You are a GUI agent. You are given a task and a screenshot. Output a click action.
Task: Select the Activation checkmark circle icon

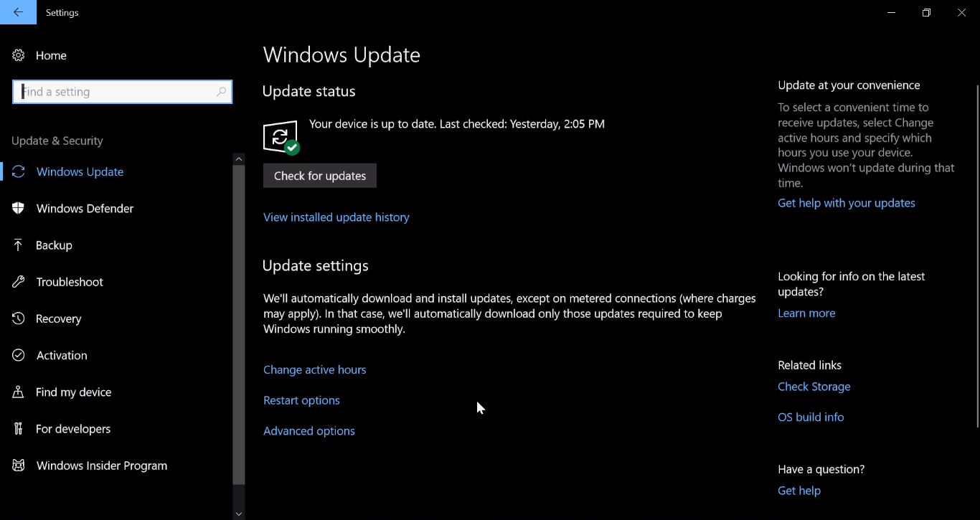[x=19, y=355]
